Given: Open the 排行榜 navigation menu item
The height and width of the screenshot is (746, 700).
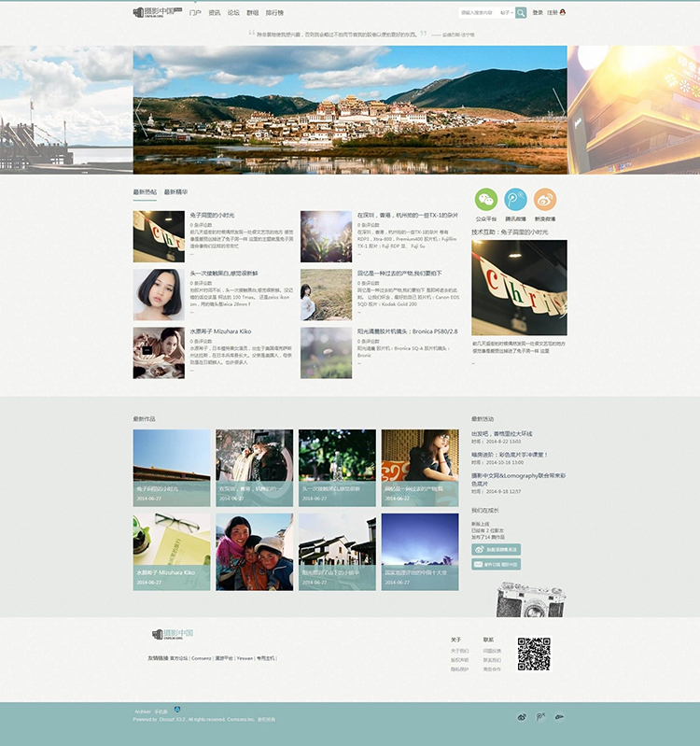Looking at the screenshot, I should coord(274,13).
